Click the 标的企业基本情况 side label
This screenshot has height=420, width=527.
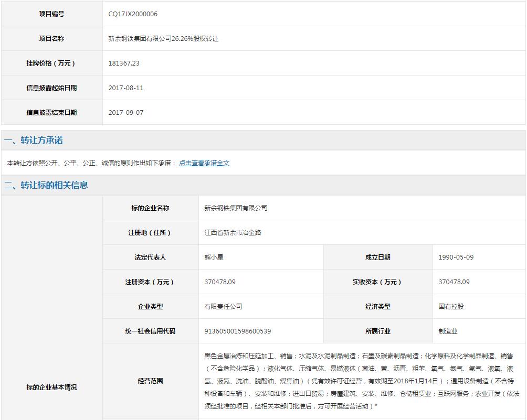click(51, 387)
